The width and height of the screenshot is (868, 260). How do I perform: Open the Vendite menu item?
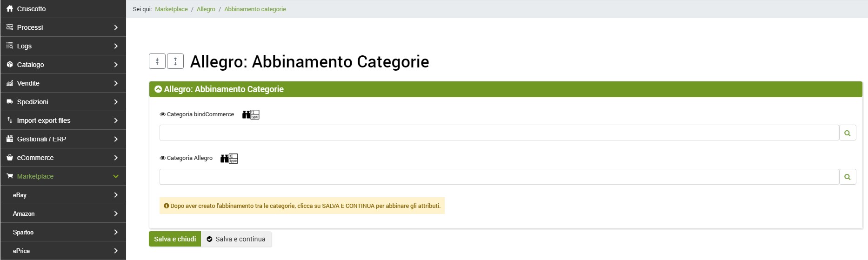point(28,83)
